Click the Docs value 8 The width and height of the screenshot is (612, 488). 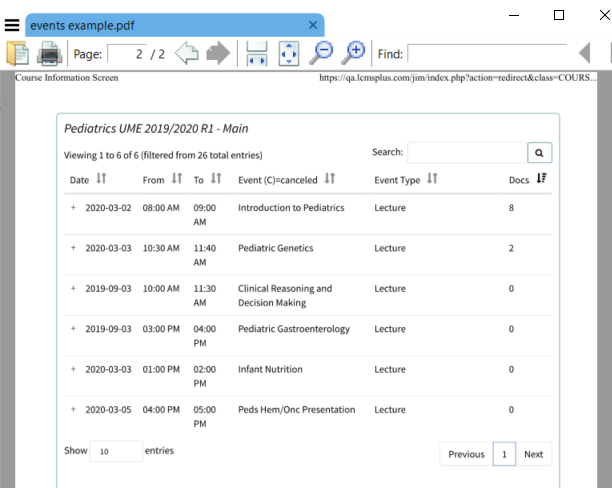[511, 208]
